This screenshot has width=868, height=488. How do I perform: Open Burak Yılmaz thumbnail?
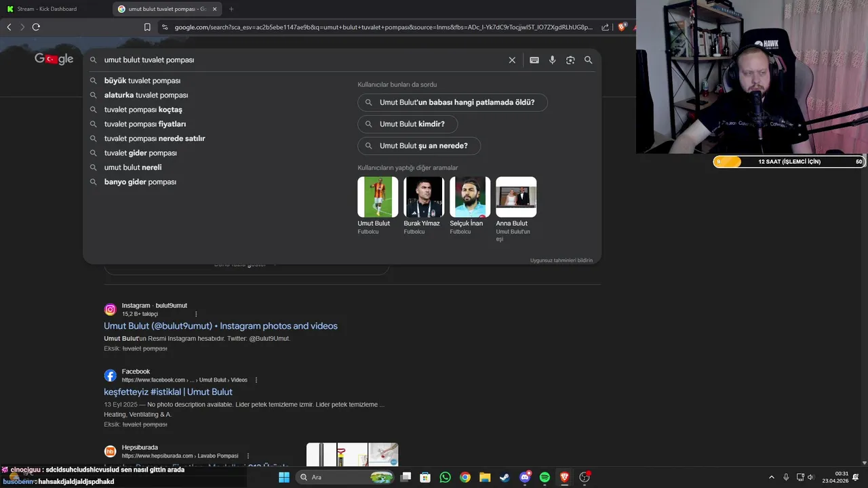424,197
